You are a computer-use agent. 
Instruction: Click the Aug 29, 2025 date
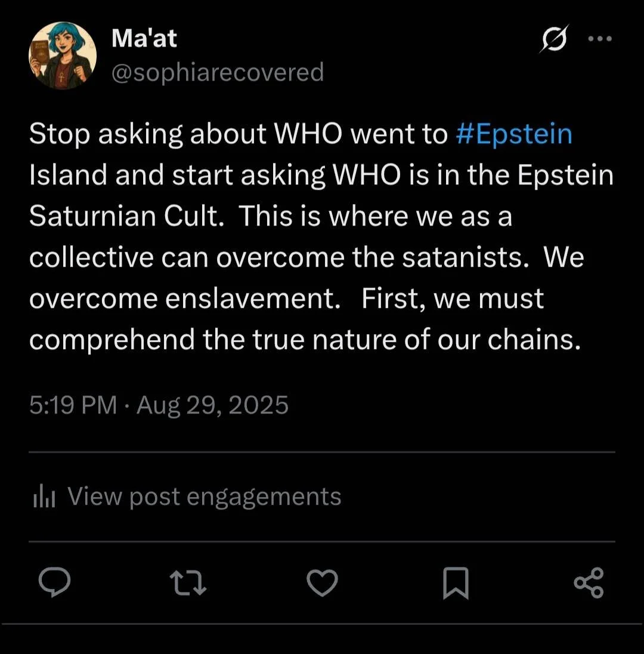tap(213, 406)
